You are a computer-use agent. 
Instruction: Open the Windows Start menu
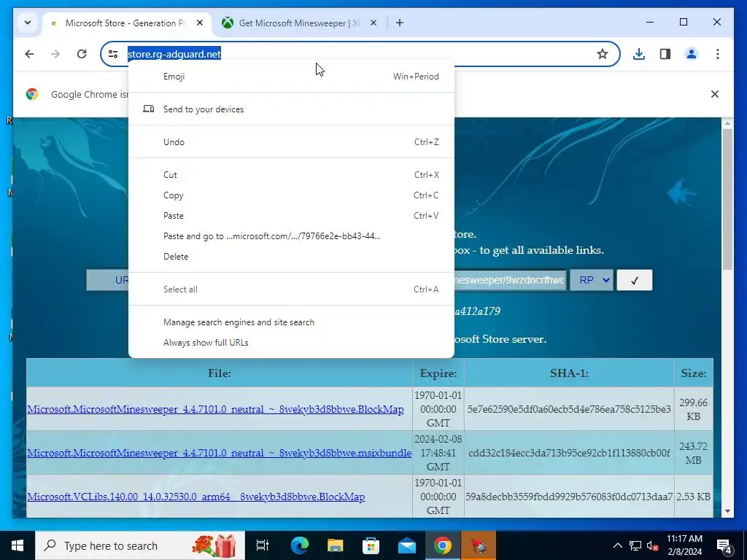[18, 545]
